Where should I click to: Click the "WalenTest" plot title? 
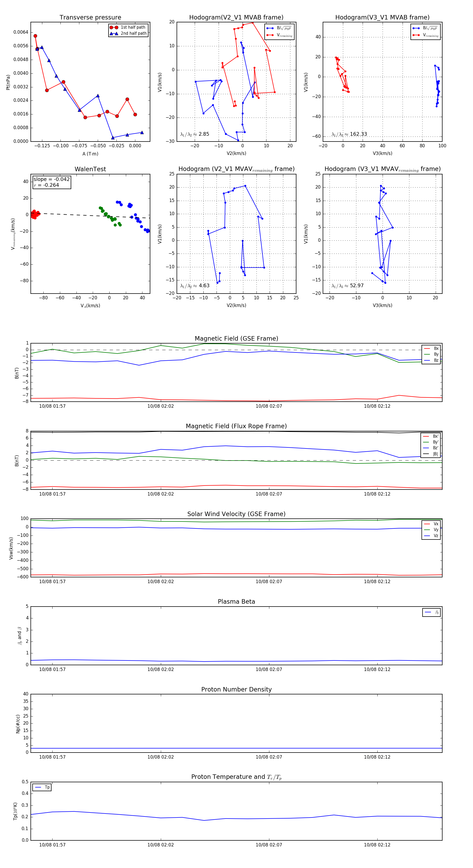90,169
